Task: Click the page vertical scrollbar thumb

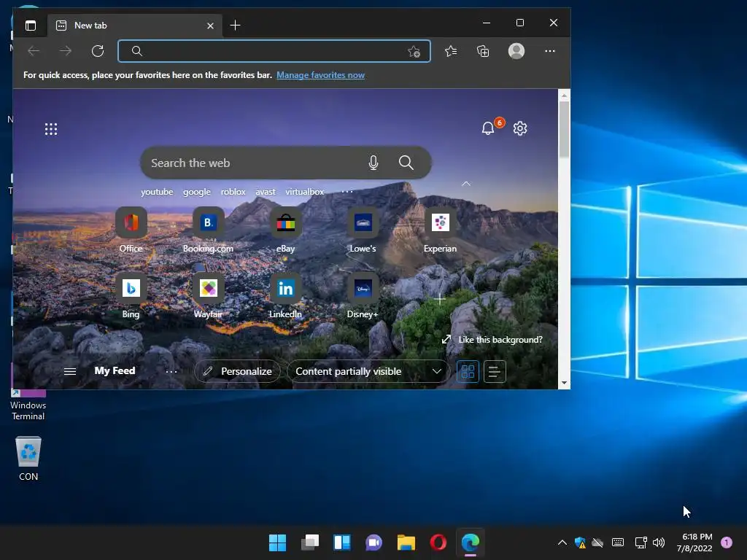Action: [x=564, y=130]
